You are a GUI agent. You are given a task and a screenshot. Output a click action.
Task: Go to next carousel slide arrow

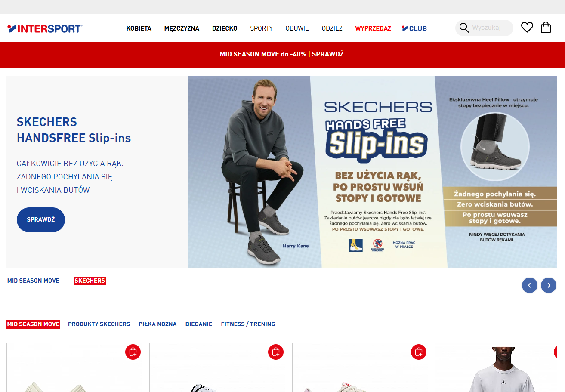click(x=549, y=285)
